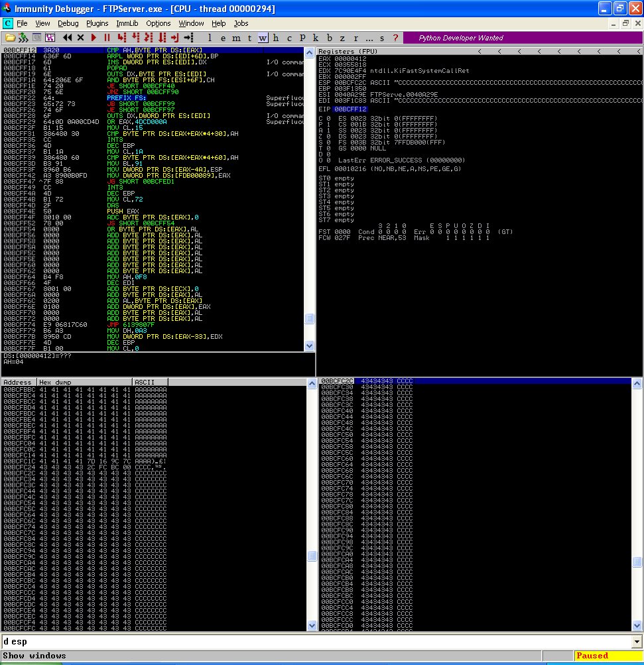
Task: Show the log window via 'l' button
Action: click(x=210, y=38)
